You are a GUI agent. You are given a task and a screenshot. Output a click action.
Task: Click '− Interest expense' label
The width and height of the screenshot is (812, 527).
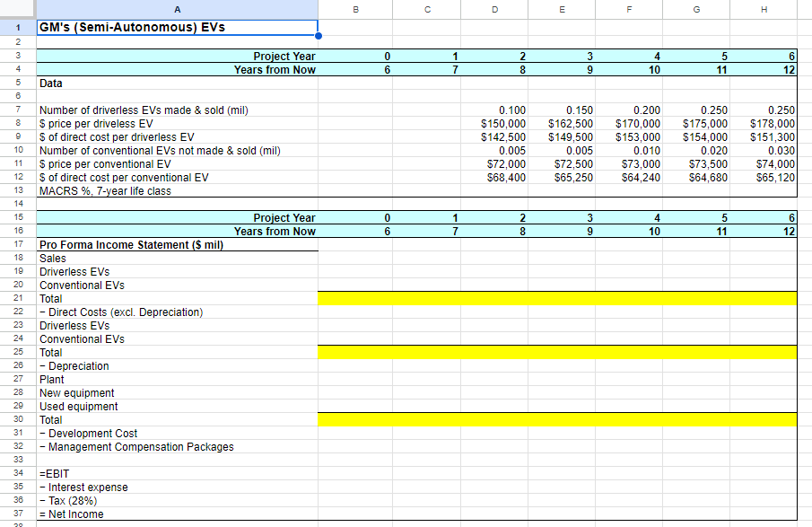(83, 487)
